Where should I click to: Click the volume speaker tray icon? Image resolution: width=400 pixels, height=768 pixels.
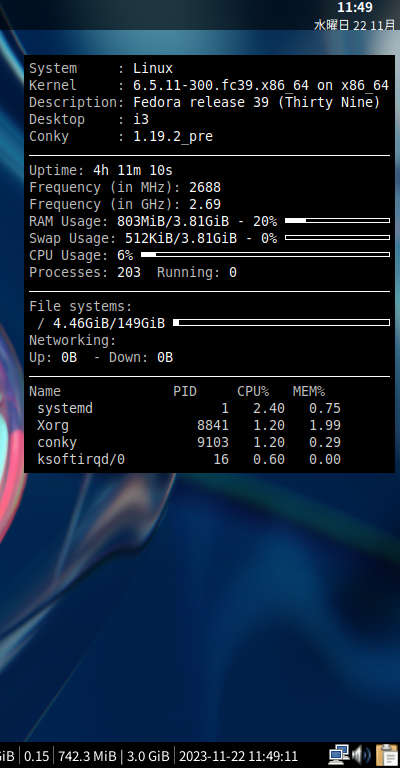(361, 755)
